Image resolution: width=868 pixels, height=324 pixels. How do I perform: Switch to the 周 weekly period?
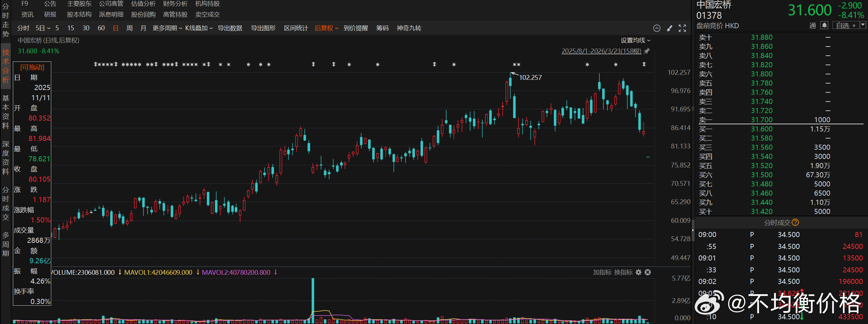130,28
